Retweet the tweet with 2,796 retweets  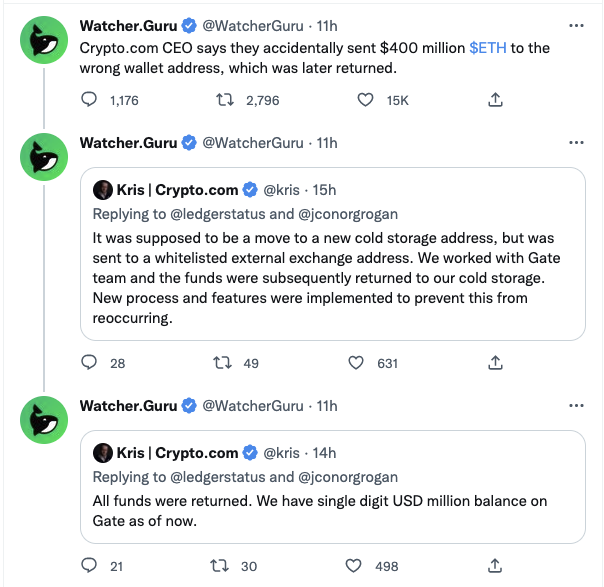[224, 100]
